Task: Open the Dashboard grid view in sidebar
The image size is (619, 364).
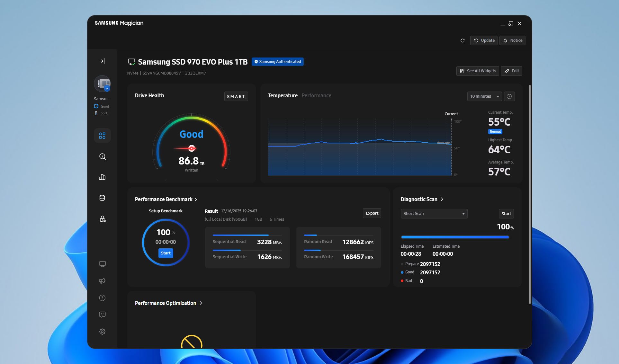Action: (102, 135)
